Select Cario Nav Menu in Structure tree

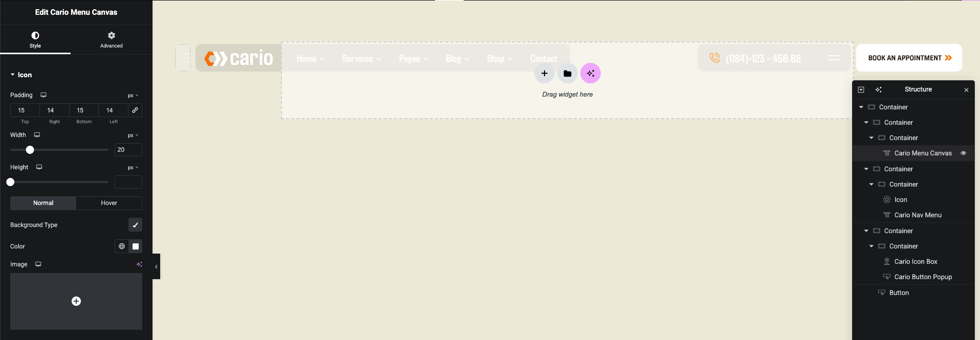click(x=918, y=215)
